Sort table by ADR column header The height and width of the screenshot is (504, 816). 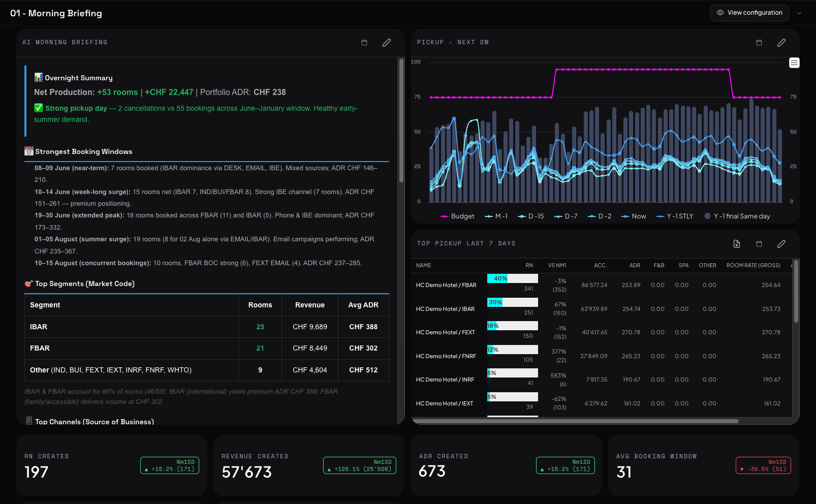coord(635,266)
